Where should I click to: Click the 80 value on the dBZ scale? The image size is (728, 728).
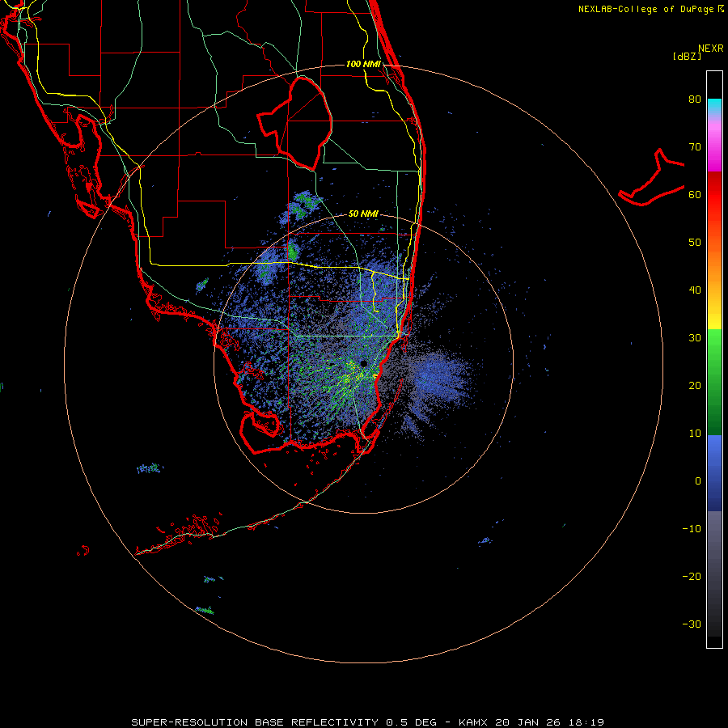(x=695, y=99)
